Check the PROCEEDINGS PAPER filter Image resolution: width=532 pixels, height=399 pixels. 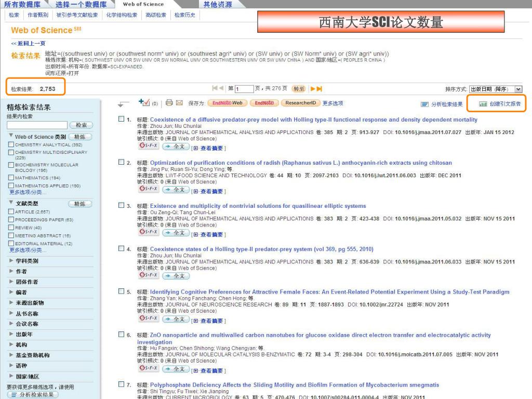coord(11,220)
